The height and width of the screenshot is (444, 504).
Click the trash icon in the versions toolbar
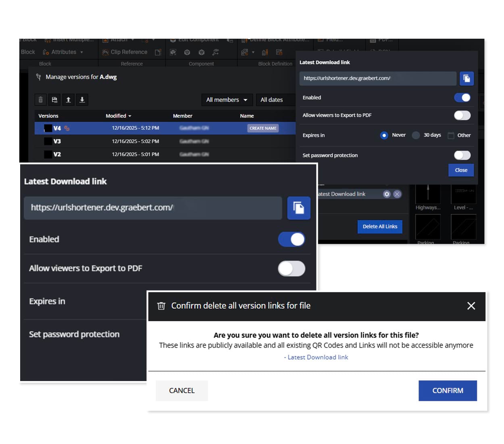point(40,100)
